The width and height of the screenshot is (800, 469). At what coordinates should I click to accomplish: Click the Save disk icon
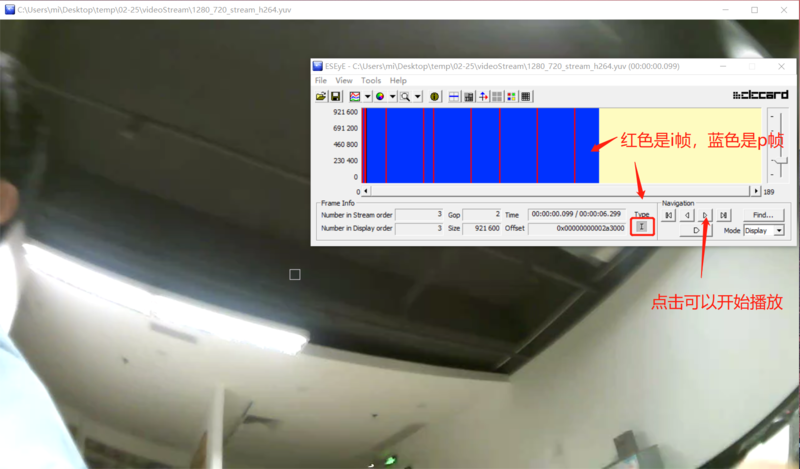(x=335, y=97)
